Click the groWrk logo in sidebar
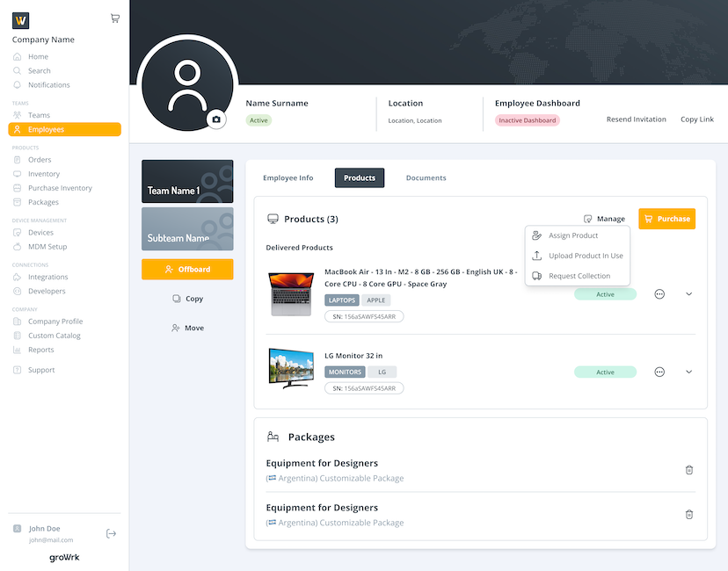 pyautogui.click(x=64, y=557)
